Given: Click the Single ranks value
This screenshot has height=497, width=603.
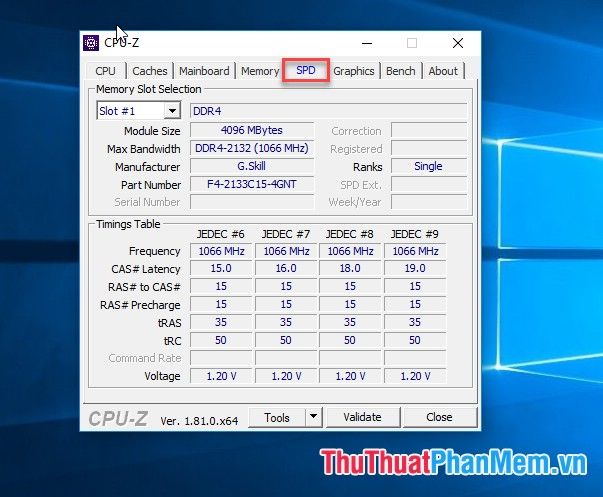Looking at the screenshot, I should 429,166.
